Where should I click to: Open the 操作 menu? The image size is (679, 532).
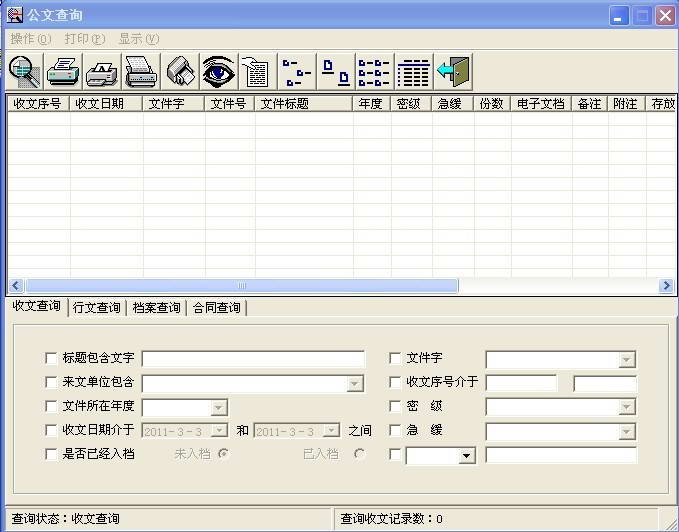click(x=30, y=39)
